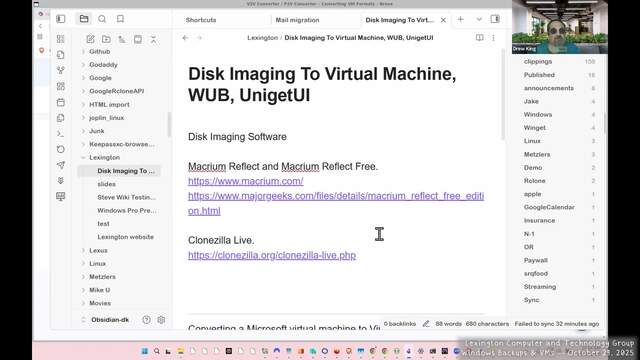This screenshot has height=360, width=640.
Task: Expand the Godaddy folder
Action: coord(103,64)
